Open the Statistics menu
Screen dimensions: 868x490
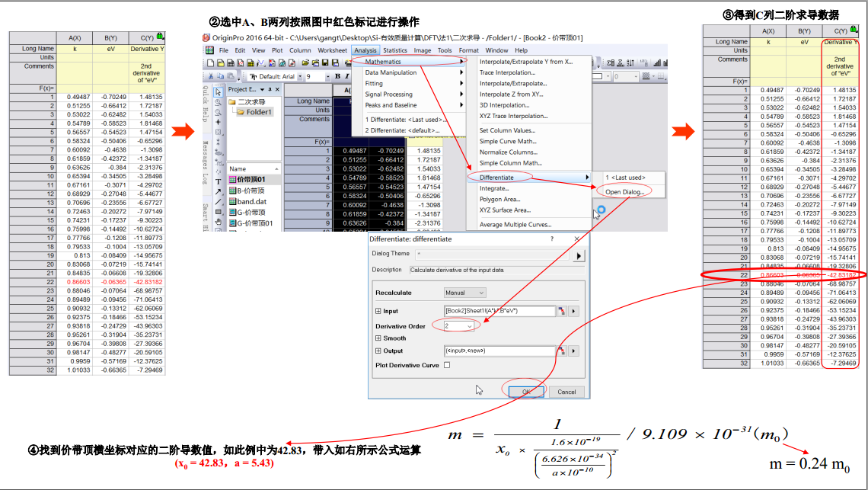tap(394, 50)
